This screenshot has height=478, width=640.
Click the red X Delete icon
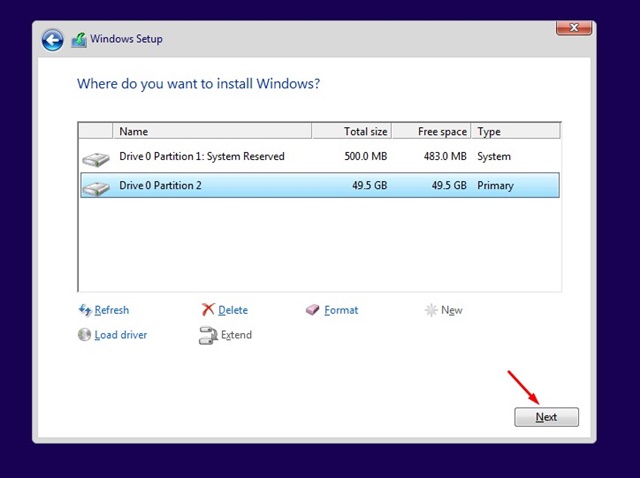pyautogui.click(x=208, y=310)
